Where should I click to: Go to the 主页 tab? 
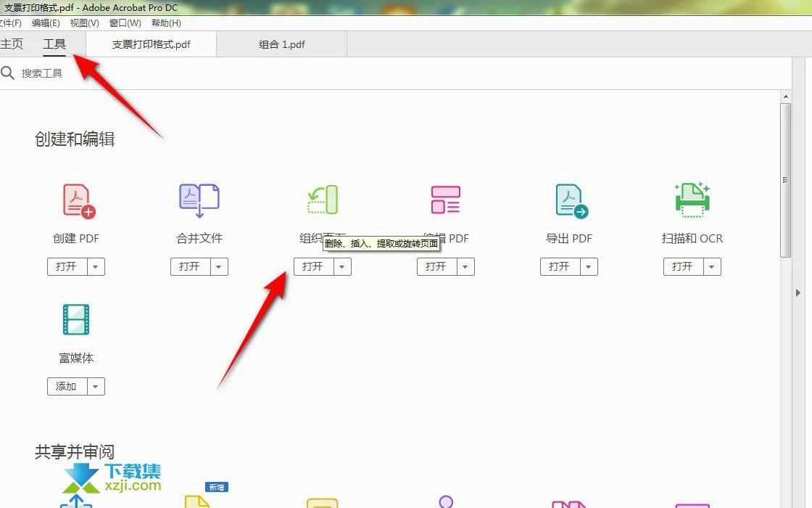12,44
